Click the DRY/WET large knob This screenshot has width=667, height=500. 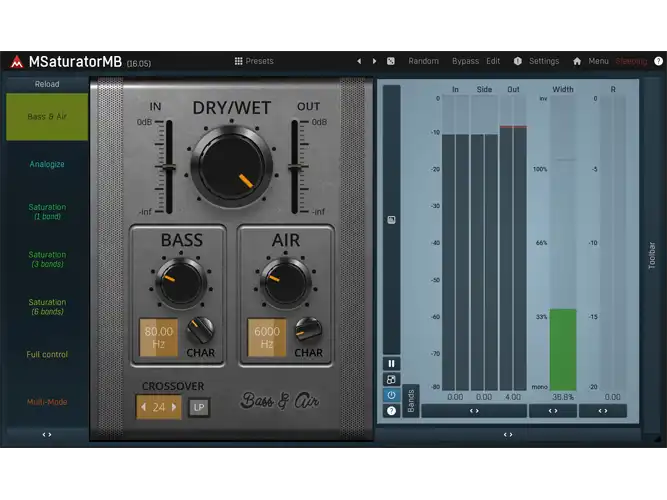(231, 167)
